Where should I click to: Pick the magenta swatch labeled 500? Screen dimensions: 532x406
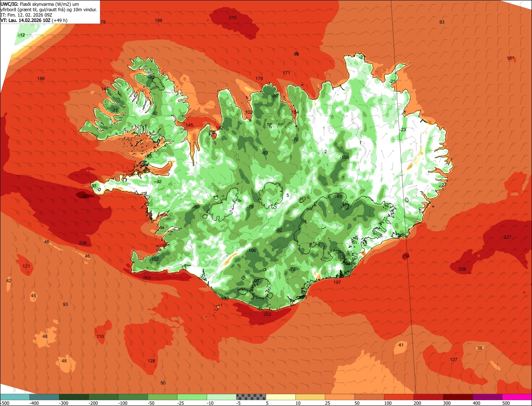pos(517,397)
